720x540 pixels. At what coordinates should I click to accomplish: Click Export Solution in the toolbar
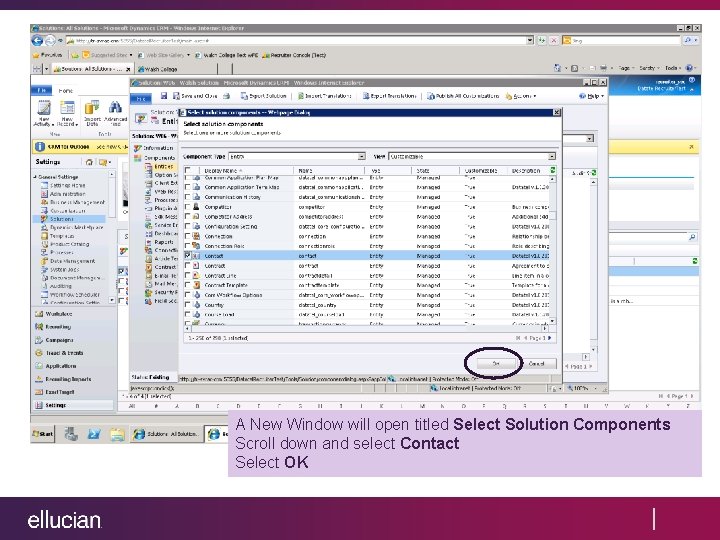point(264,96)
